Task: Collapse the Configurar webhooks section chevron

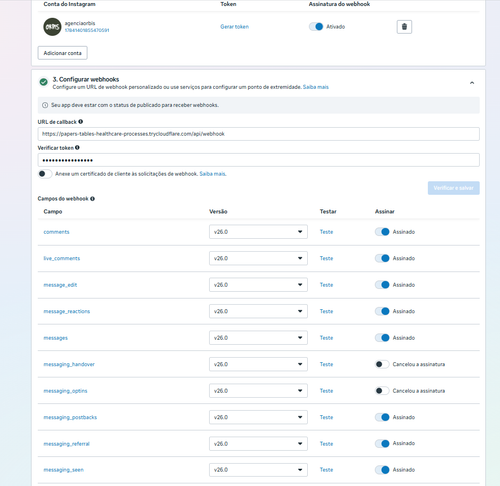Action: (472, 83)
